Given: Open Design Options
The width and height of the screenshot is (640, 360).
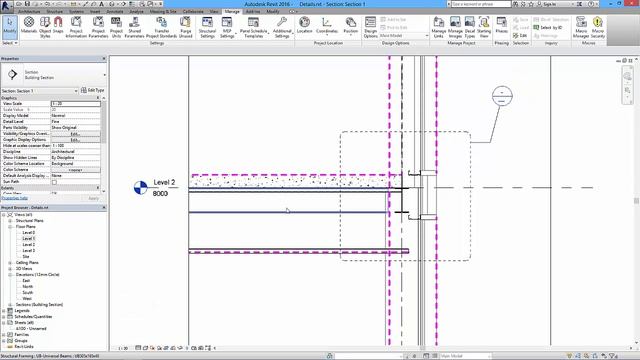Looking at the screenshot, I should (x=370, y=27).
